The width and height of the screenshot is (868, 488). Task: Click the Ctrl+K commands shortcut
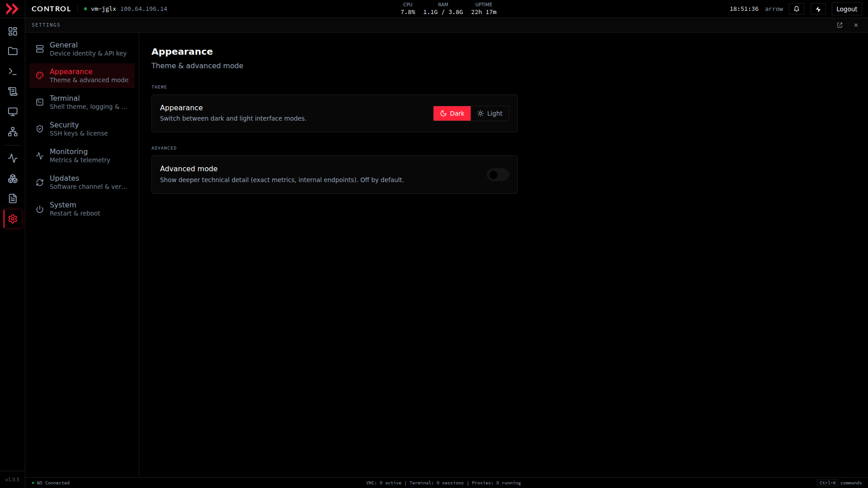point(840,483)
